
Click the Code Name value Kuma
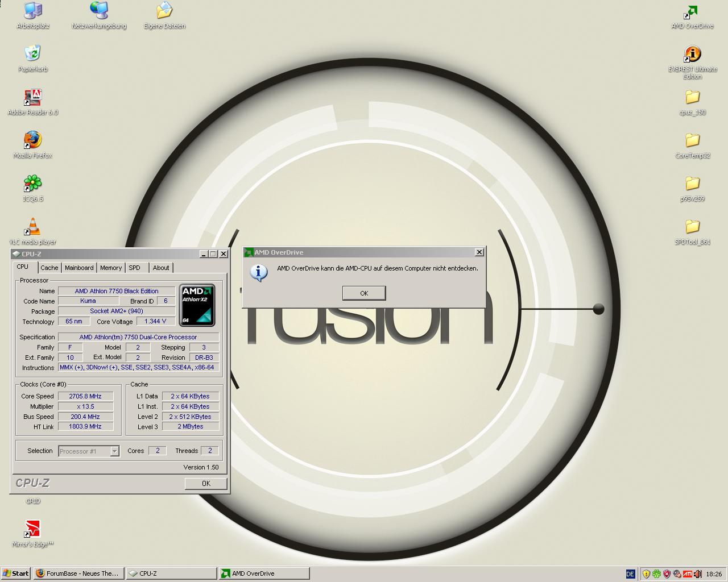click(x=88, y=301)
